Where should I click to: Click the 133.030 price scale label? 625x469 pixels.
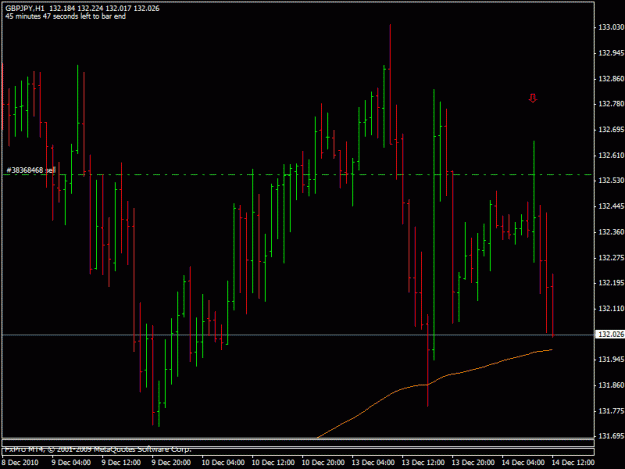[611, 27]
